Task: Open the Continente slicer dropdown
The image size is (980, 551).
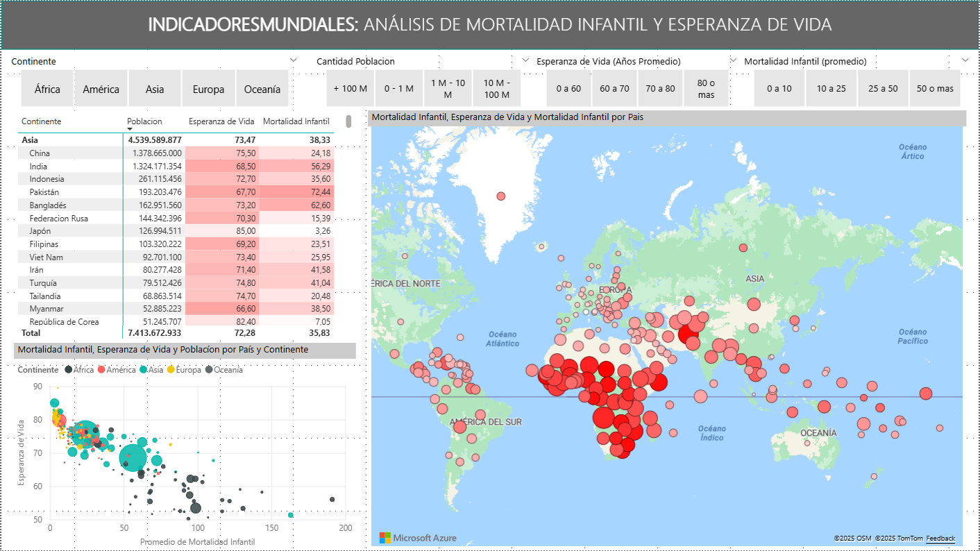Action: 293,61
